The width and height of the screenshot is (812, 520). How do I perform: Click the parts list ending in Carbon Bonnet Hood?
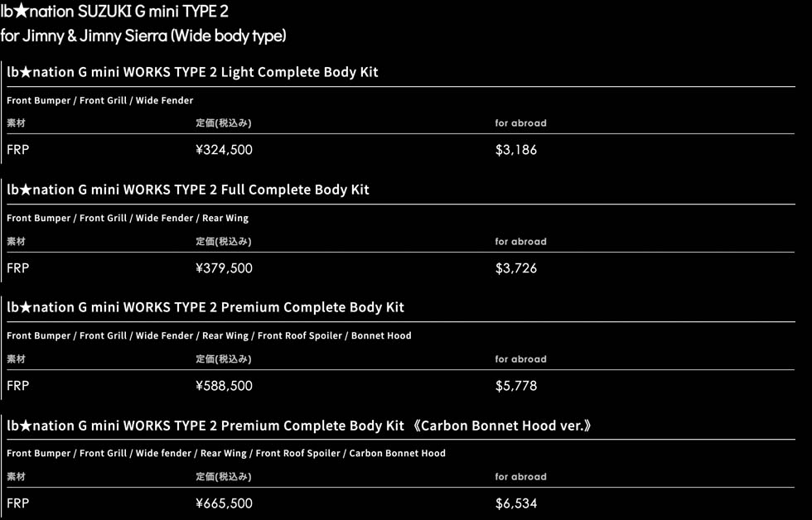point(226,453)
